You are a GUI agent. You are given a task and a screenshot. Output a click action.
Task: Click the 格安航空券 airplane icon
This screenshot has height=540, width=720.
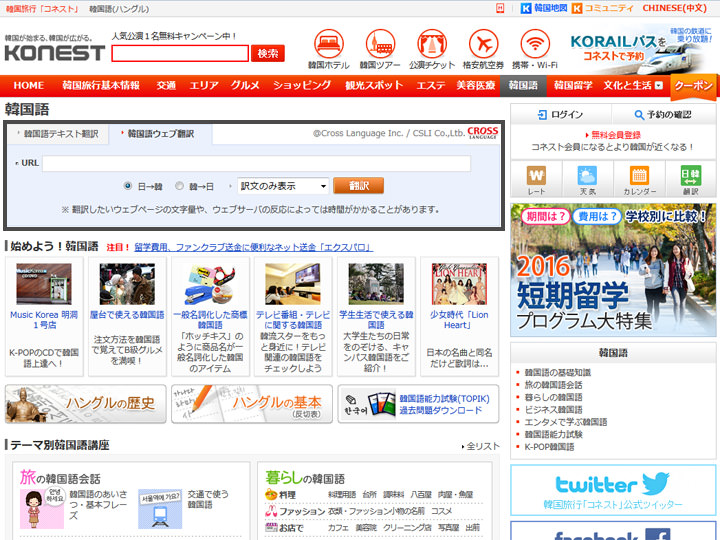(483, 44)
